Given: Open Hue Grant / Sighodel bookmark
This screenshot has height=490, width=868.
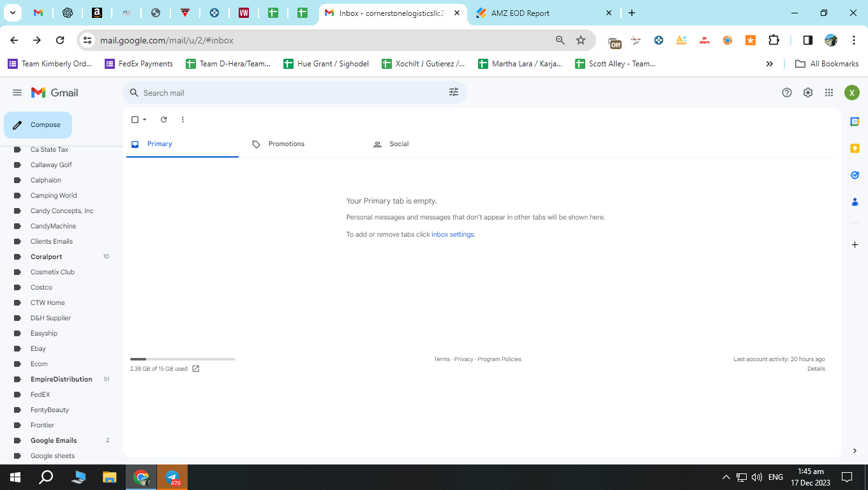Looking at the screenshot, I should tap(325, 64).
